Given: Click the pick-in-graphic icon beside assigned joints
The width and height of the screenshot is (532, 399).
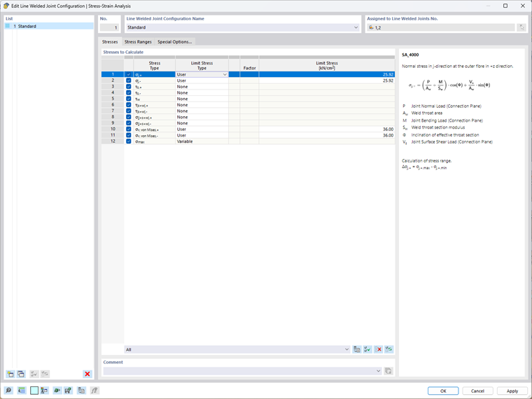Looking at the screenshot, I should coord(521,27).
